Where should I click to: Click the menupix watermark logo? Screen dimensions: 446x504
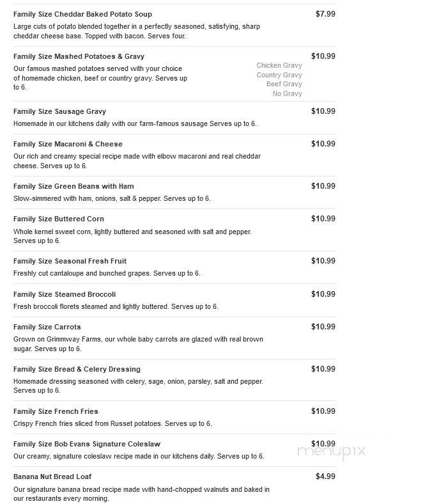click(x=332, y=452)
